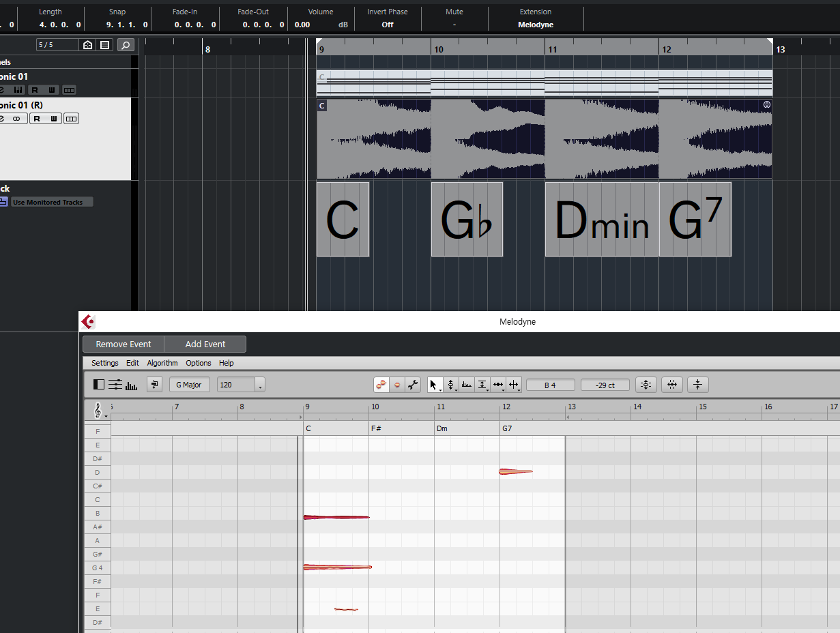Open Melodyne's Settings menu

tap(104, 363)
